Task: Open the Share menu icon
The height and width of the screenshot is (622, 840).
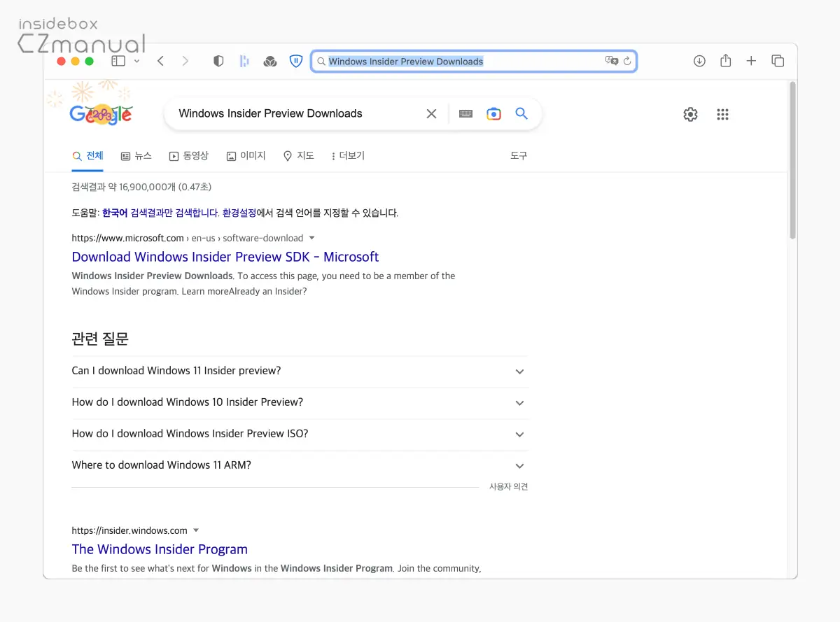Action: (725, 61)
